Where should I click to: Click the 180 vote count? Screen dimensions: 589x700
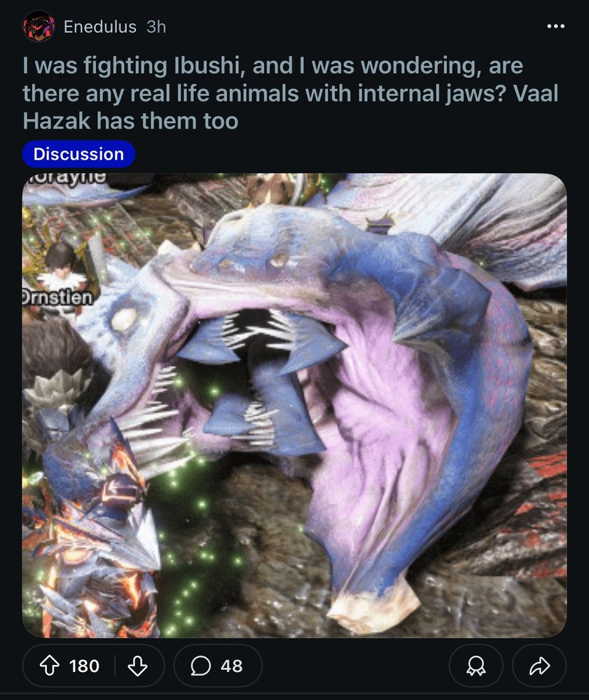84,666
